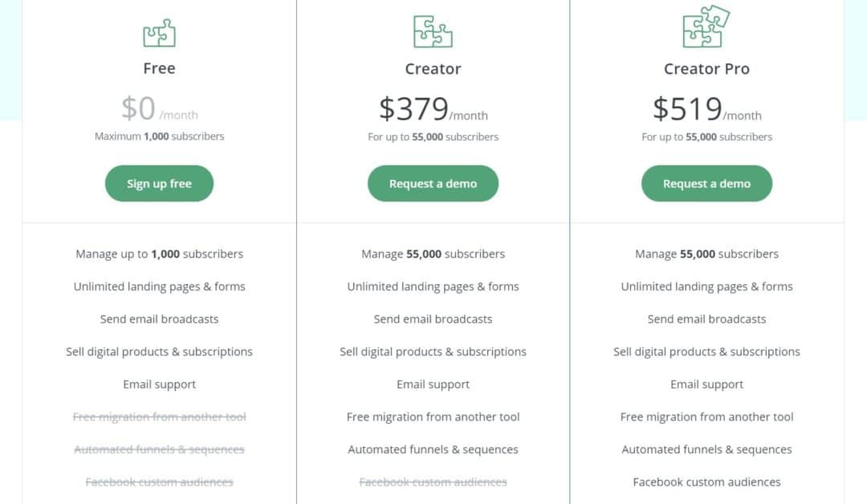The image size is (867, 504).
Task: Click the Sign up free button
Action: click(159, 183)
